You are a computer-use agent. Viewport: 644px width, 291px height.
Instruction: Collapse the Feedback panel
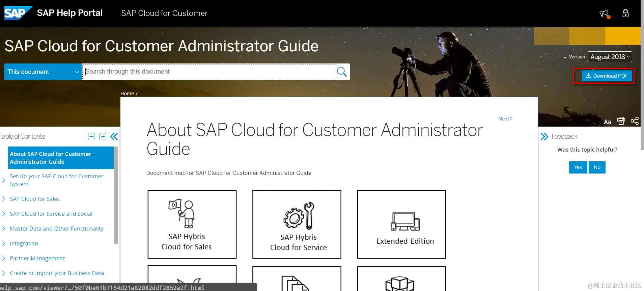pyautogui.click(x=544, y=136)
